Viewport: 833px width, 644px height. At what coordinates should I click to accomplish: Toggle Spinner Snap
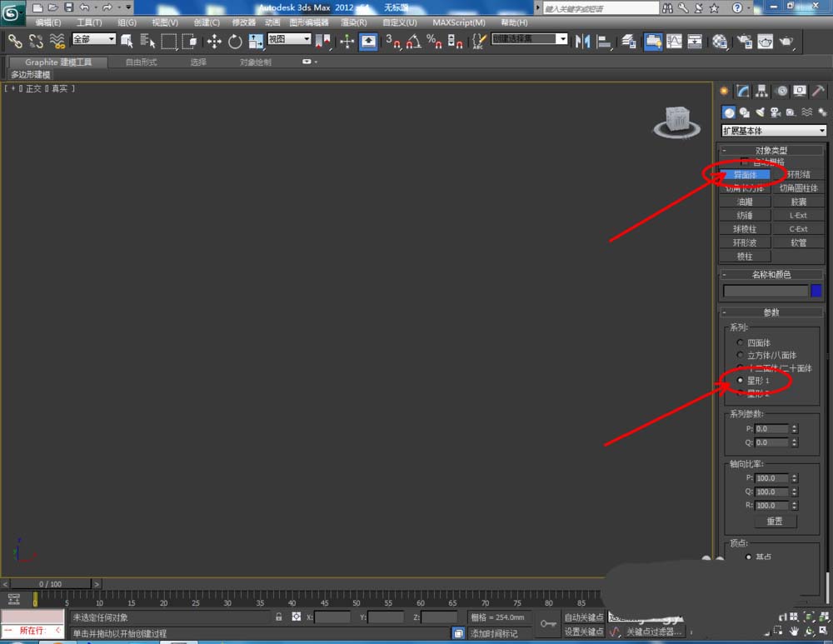(x=455, y=41)
